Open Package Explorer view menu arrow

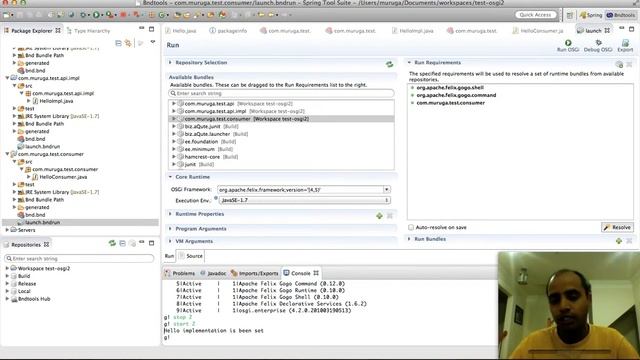153,42
